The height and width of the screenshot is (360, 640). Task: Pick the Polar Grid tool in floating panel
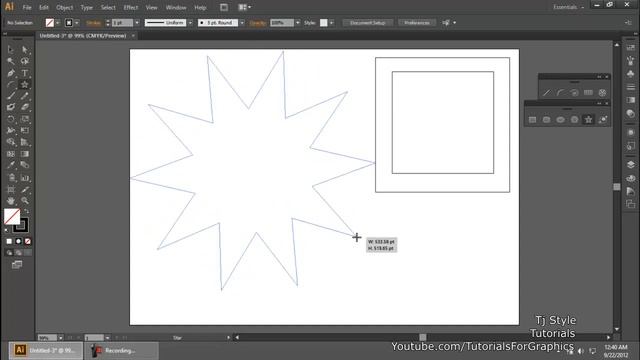602,93
